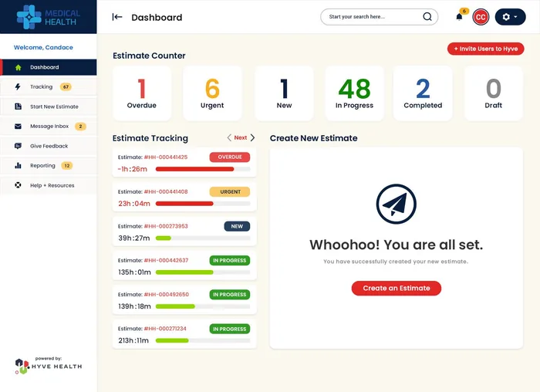The width and height of the screenshot is (540, 392).
Task: Open the Give Feedback menu item
Action: click(x=49, y=146)
